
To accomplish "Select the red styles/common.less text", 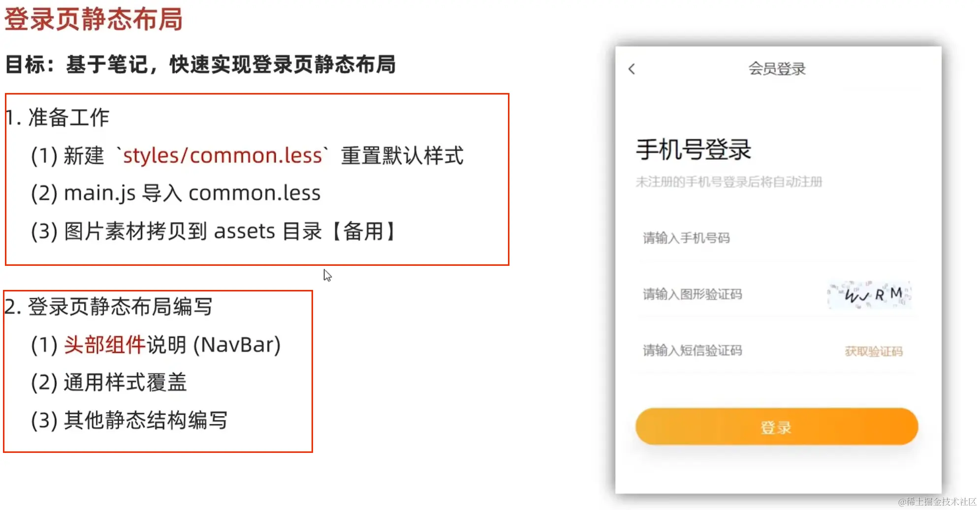I will click(x=222, y=156).
